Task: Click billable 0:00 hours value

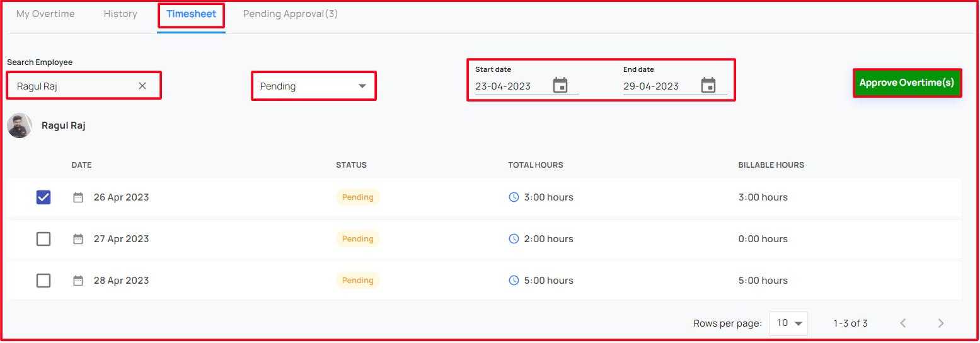Action: pyautogui.click(x=763, y=239)
